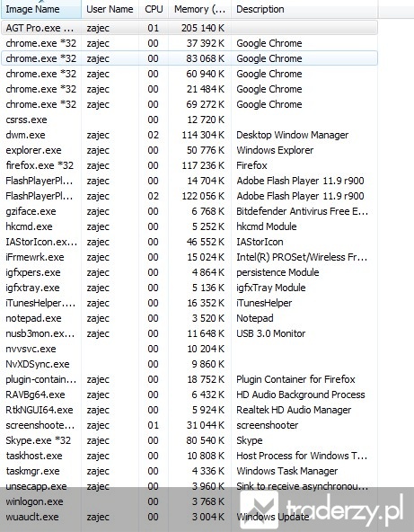Screen dimensions: 414x532
Task: Select the iTunesHelper process row
Action: click(189, 303)
